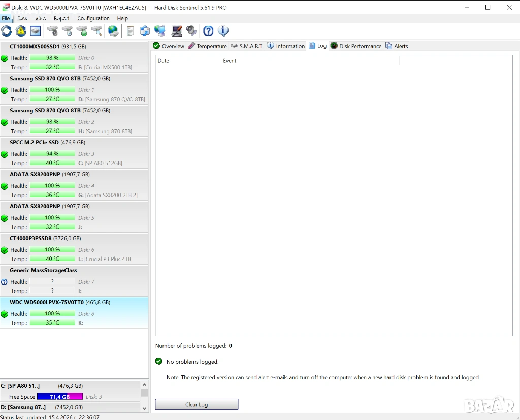The height and width of the screenshot is (420, 520).
Task: Click the unknown status icon of Generic MassStorageClass
Action: (4, 282)
